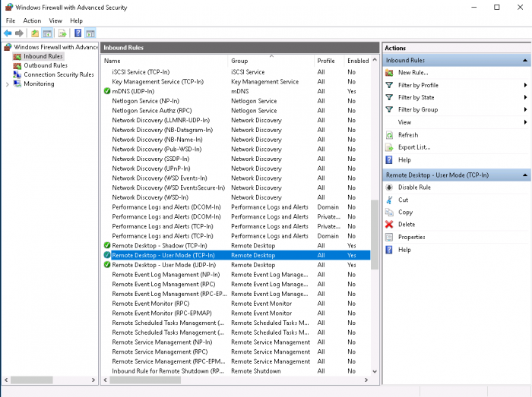Open the Filter by State submenu arrow
Viewport: 532px width, 397px height.
pyautogui.click(x=525, y=97)
